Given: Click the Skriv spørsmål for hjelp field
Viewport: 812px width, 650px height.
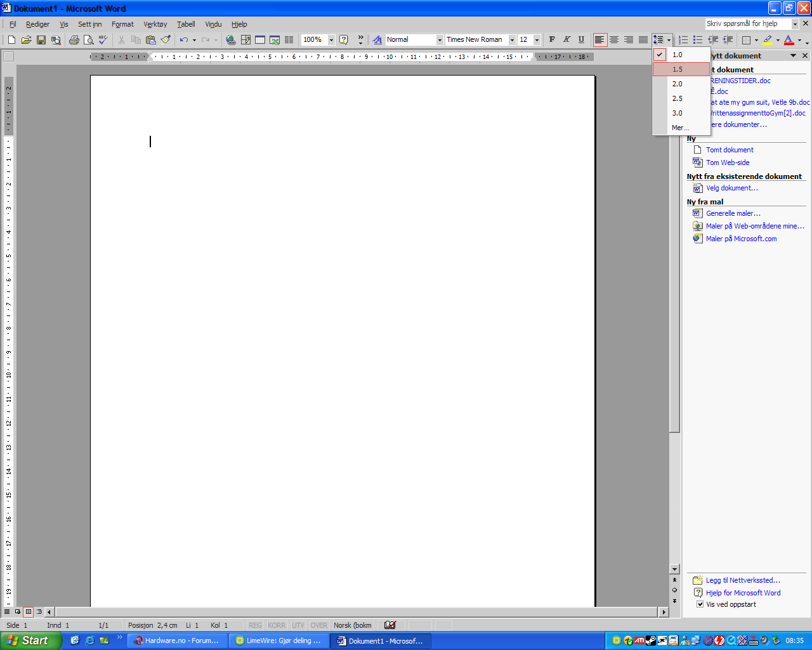Looking at the screenshot, I should (x=748, y=23).
